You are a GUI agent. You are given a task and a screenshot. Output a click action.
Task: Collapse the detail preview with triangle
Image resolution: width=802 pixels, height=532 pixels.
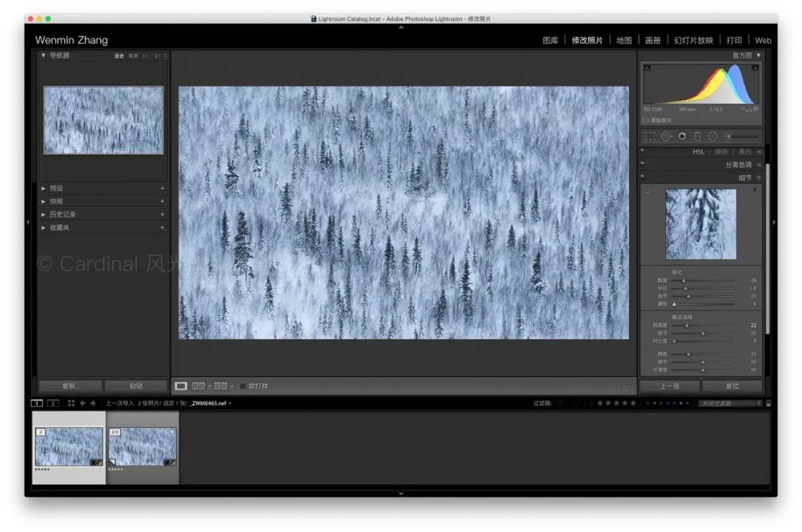click(x=755, y=190)
